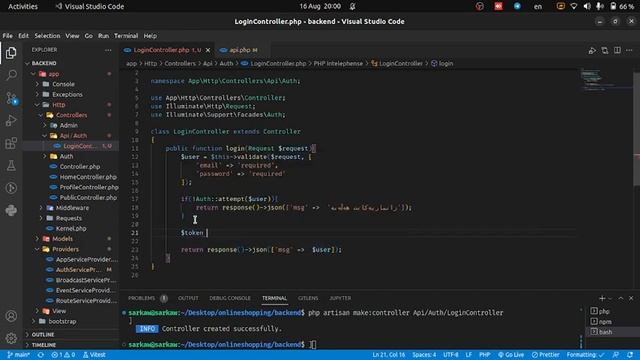Run the PHP file from editor toolbar

click(x=592, y=50)
